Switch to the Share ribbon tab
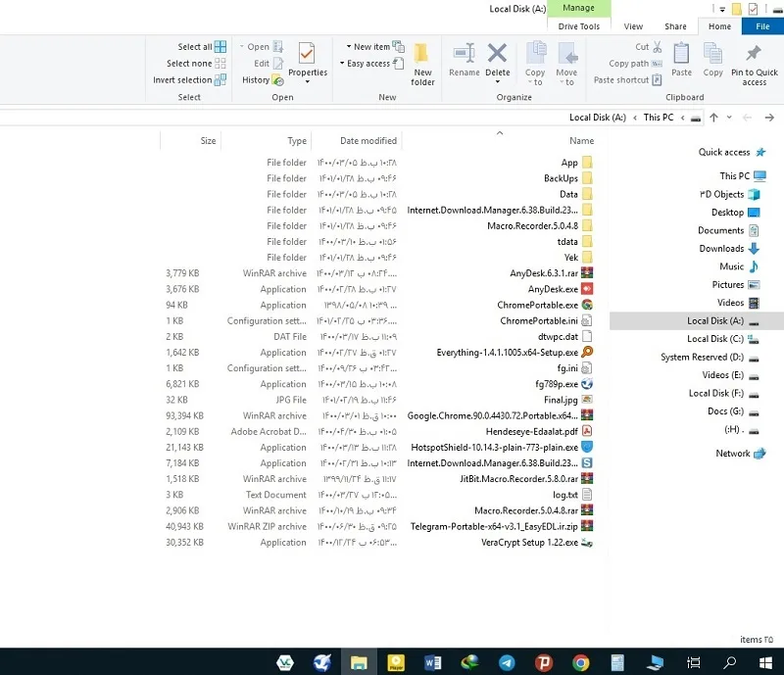The width and height of the screenshot is (784, 675). [675, 26]
